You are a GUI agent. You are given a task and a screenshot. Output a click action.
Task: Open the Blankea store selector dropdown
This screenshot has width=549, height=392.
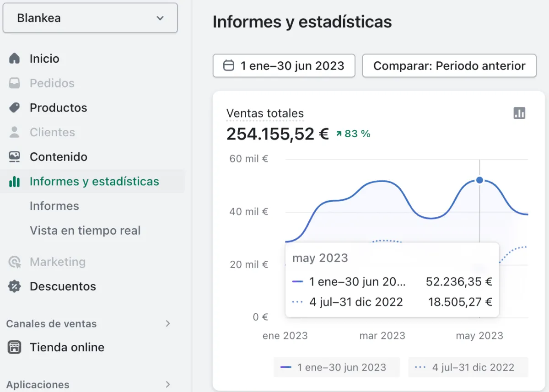click(90, 18)
